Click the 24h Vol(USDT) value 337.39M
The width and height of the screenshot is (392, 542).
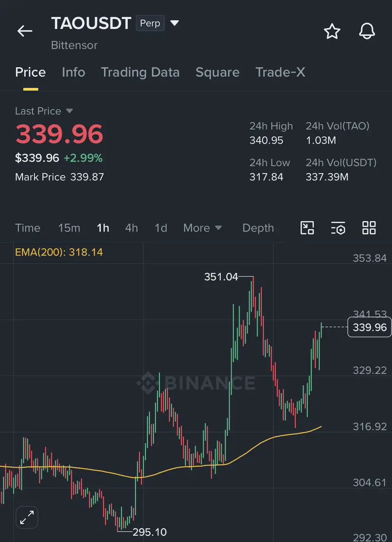(327, 177)
